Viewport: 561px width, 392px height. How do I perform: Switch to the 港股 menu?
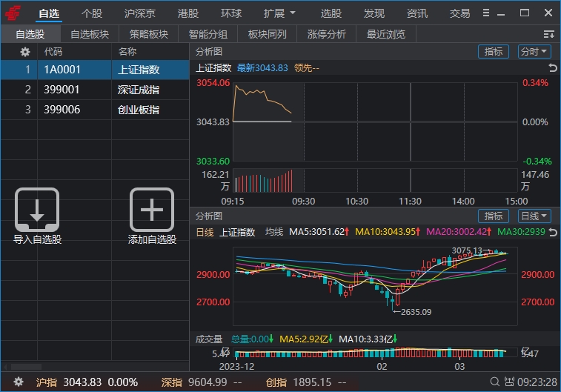[x=188, y=13]
